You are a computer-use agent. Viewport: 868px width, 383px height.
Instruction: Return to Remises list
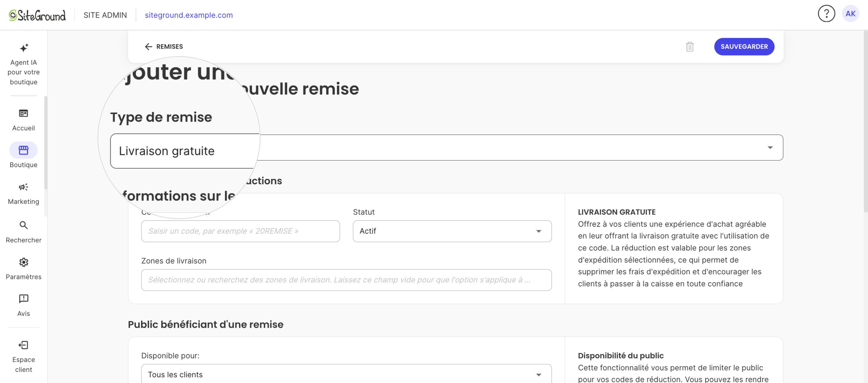(x=169, y=47)
